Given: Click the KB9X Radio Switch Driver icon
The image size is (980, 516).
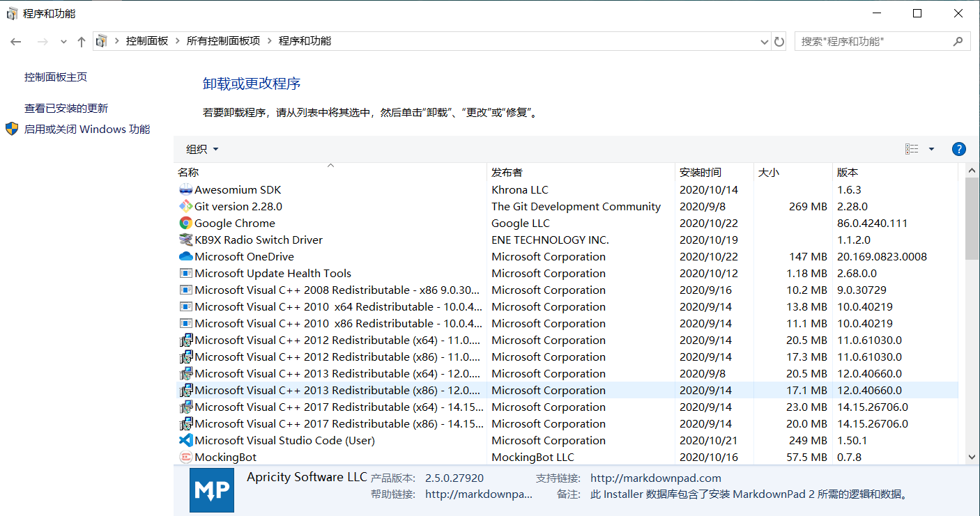Looking at the screenshot, I should click(x=185, y=240).
